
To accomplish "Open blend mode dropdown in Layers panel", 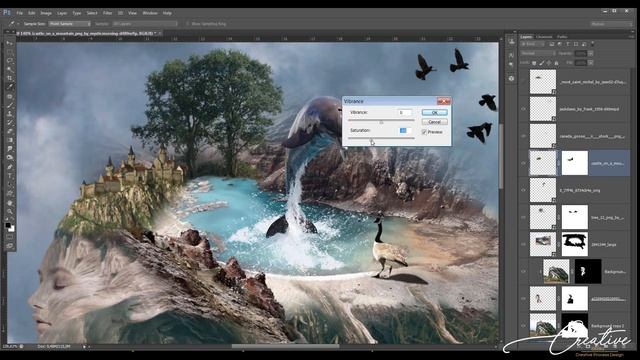I will pos(538,53).
